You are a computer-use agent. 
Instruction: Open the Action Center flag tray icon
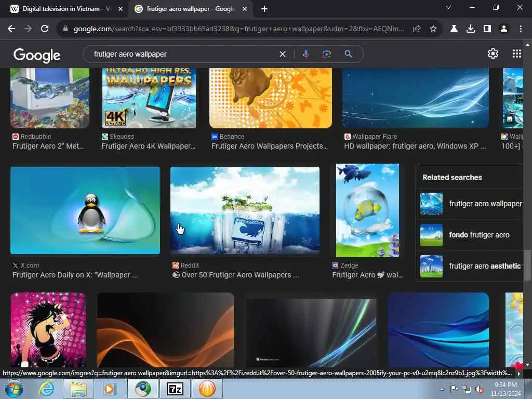coord(454,389)
